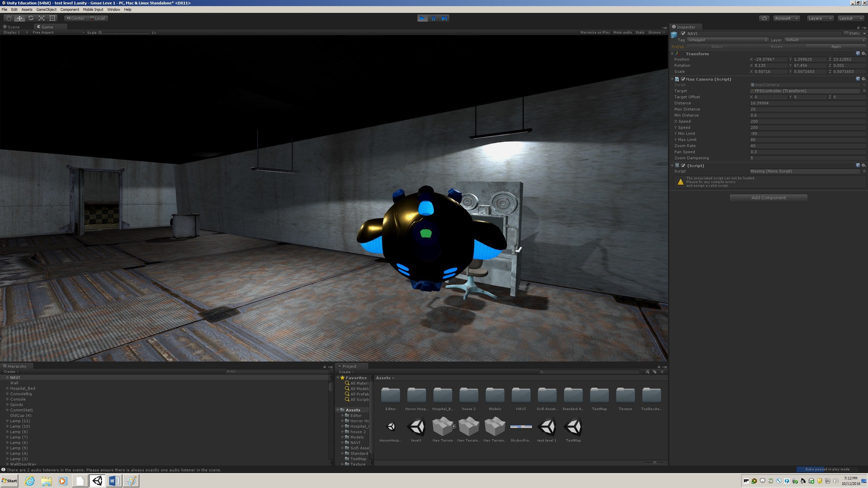Open Transform component gear settings

(864, 54)
